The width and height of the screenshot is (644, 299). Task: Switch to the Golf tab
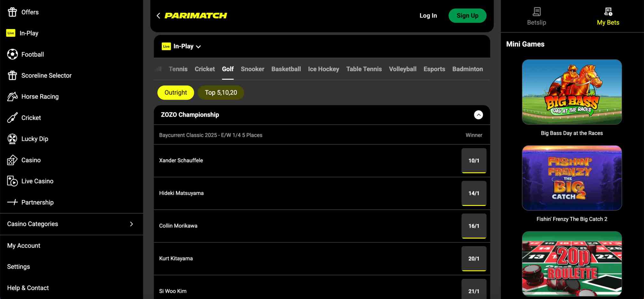[x=228, y=69]
